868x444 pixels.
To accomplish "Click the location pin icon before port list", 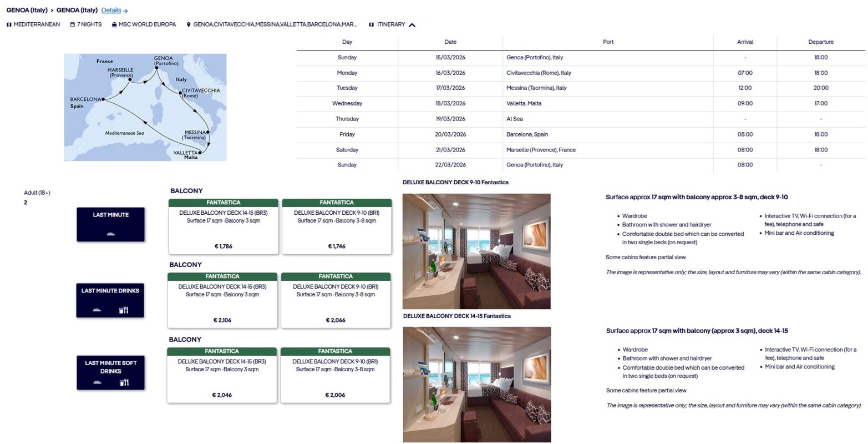I will pos(189,24).
